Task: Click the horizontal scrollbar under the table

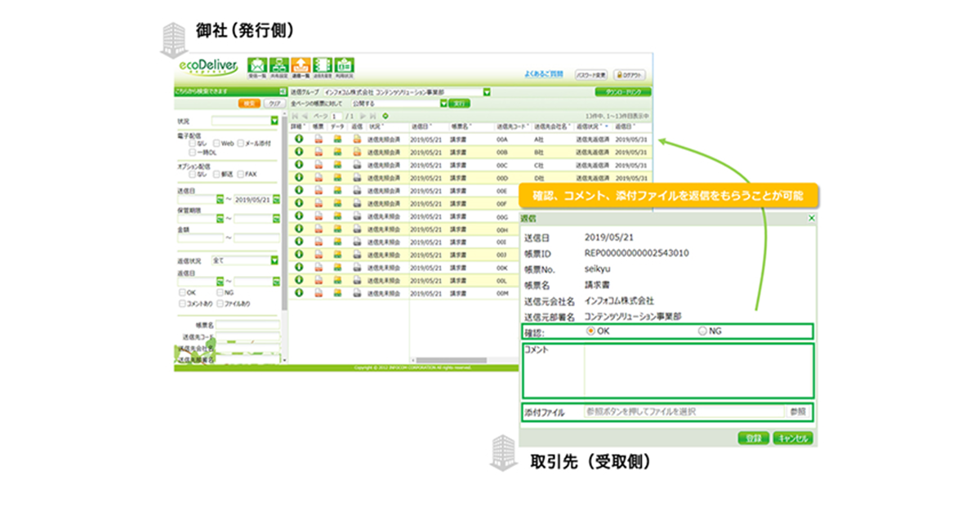Action: 531,360
